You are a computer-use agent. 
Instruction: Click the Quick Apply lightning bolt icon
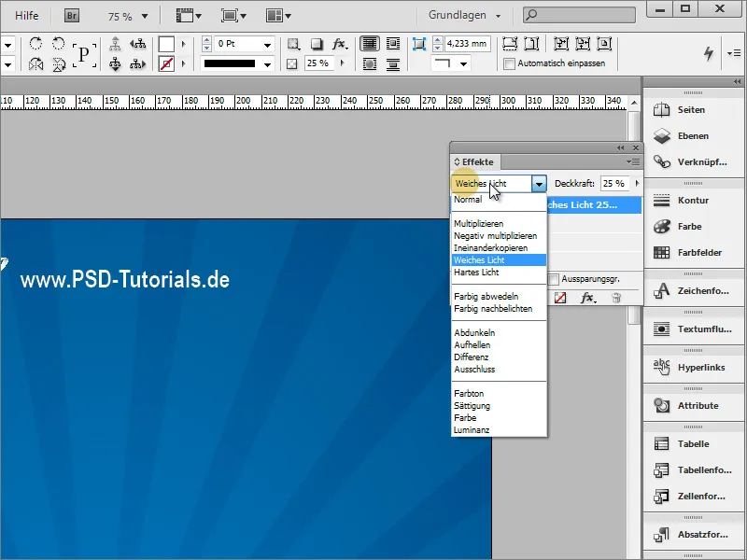click(x=710, y=54)
